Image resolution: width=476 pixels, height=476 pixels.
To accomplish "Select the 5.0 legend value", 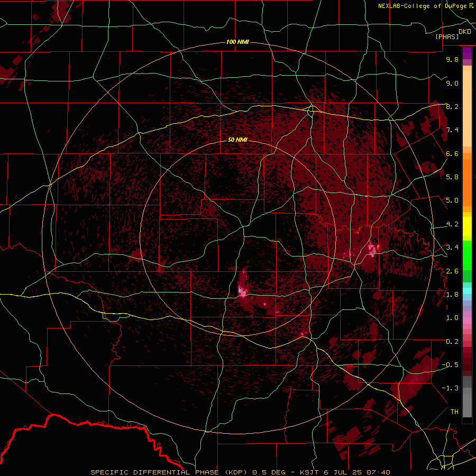I will coord(452,200).
